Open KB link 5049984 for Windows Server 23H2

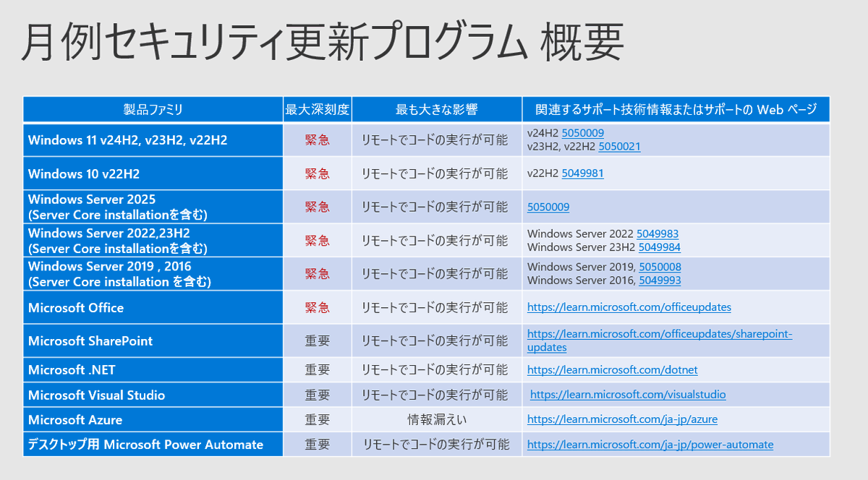(660, 247)
